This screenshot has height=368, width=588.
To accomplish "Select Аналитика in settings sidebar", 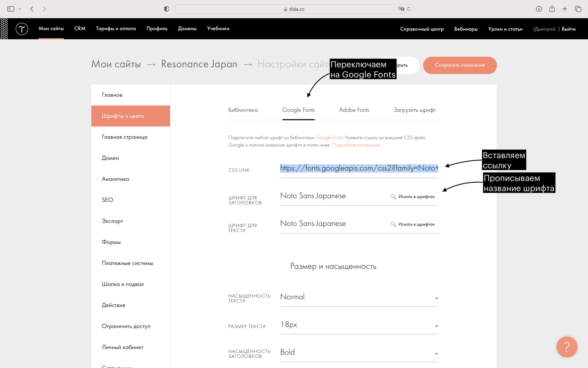I will pos(131,179).
